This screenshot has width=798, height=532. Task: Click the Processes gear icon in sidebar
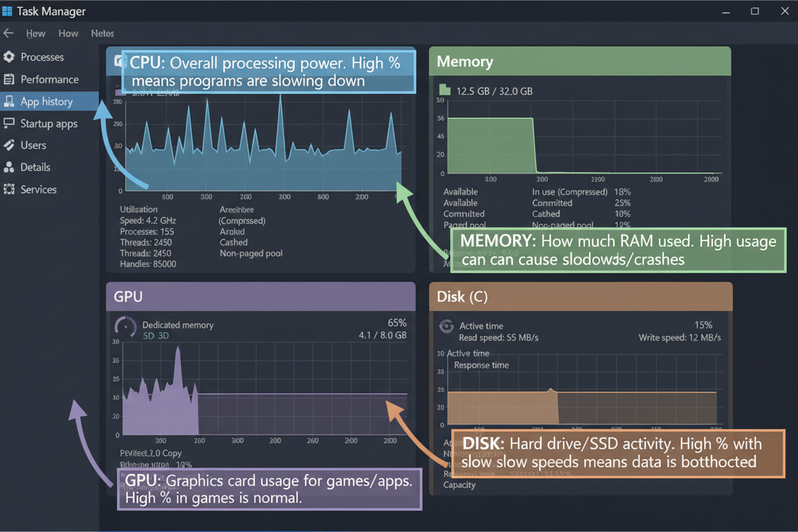9,57
